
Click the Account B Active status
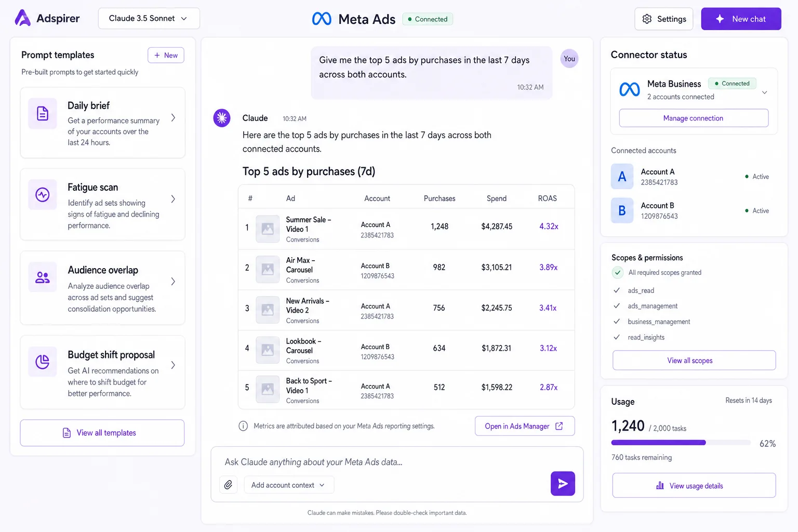pyautogui.click(x=757, y=210)
